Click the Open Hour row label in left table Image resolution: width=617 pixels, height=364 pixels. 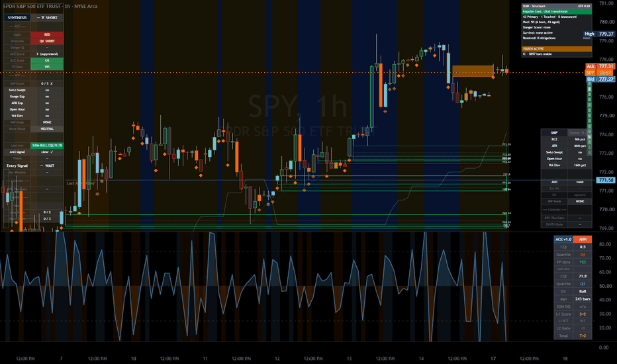[x=17, y=109]
